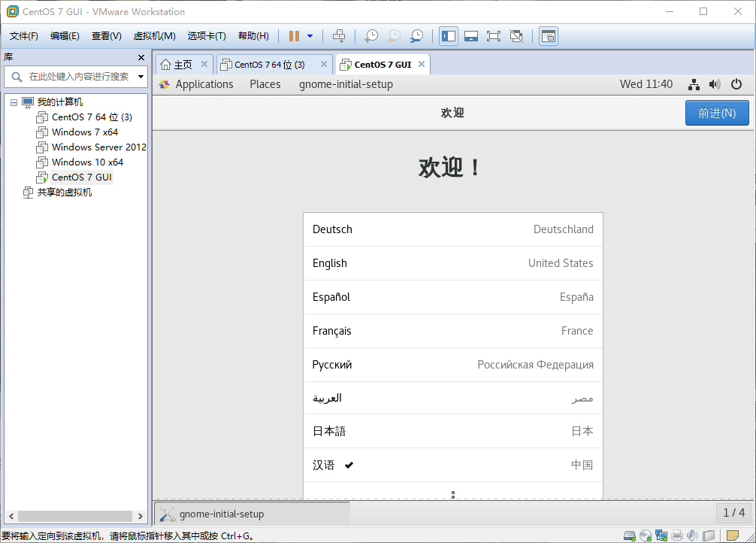Open the GNOME power menu icon
Viewport: 756px width, 543px height.
736,84
